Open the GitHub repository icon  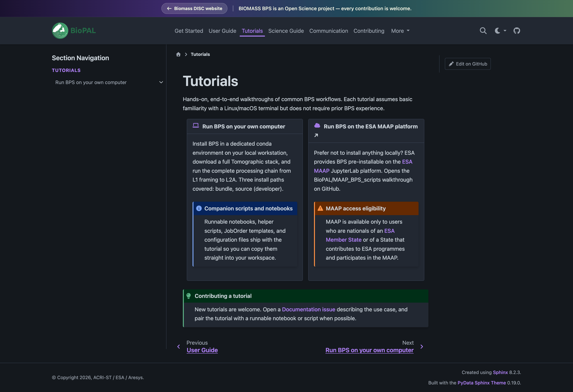coord(517,31)
